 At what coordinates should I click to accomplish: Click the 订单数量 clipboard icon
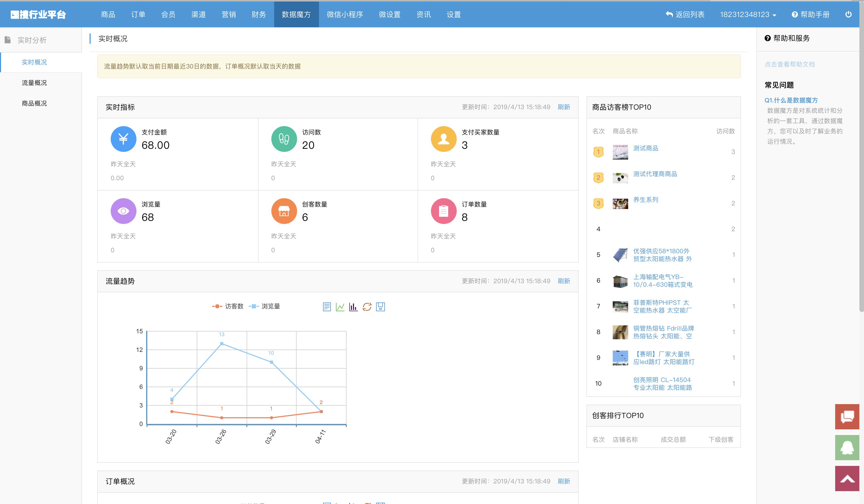click(444, 211)
